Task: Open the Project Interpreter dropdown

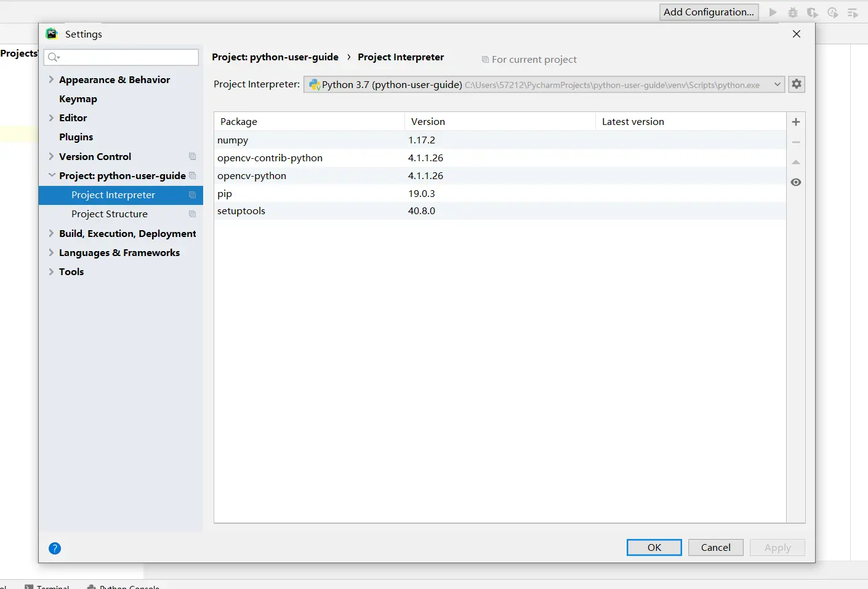Action: [544, 84]
